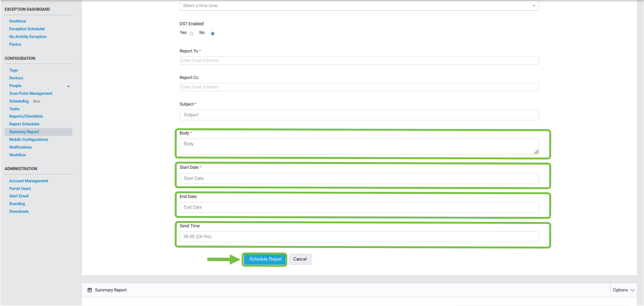Click the Start Date field
644x306 pixels.
pyautogui.click(x=359, y=179)
